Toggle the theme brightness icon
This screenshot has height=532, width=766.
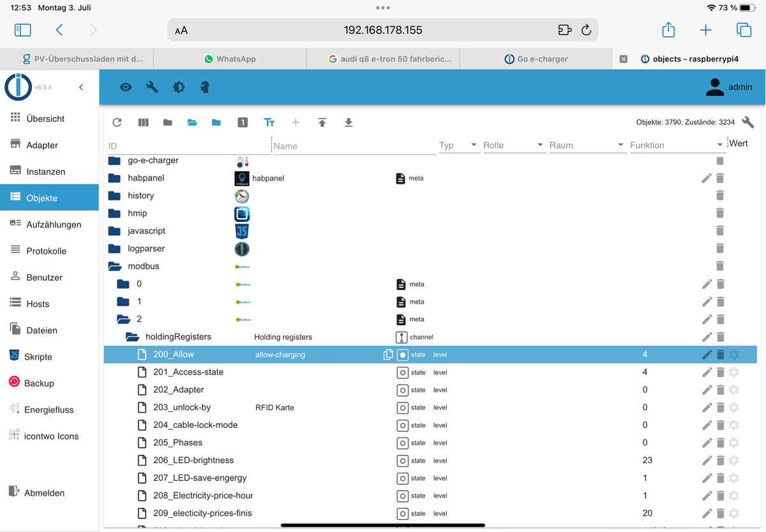(179, 87)
